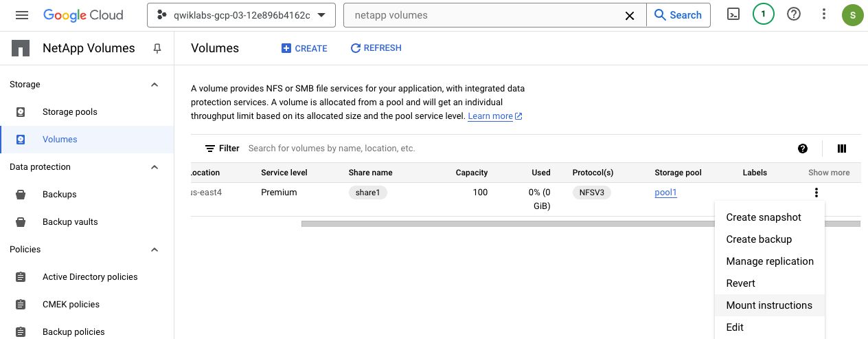Choose Mount instructions from menu
The height and width of the screenshot is (339, 868).
769,305
